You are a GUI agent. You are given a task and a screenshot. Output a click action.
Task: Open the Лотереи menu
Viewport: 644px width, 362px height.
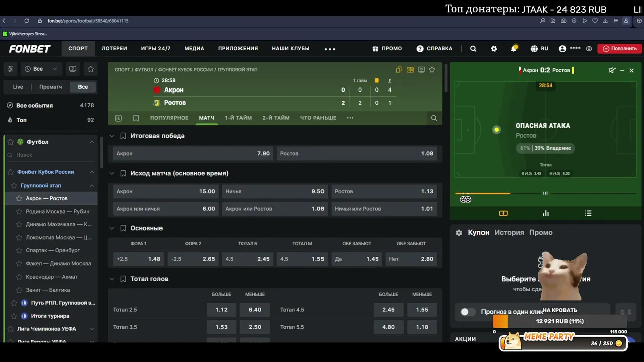(x=114, y=49)
